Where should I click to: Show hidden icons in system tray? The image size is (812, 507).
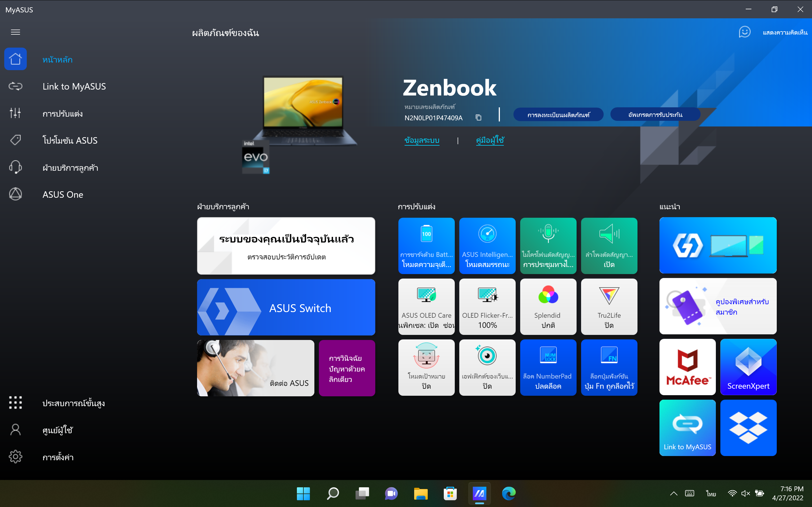(x=673, y=493)
